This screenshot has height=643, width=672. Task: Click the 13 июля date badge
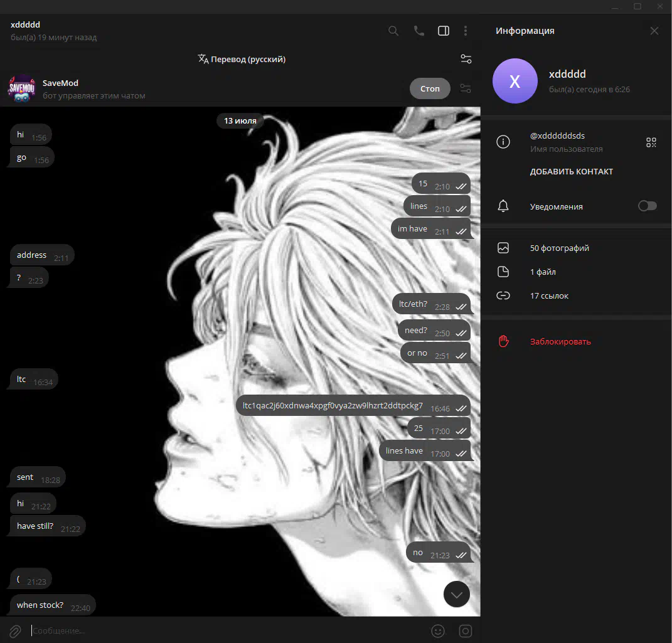point(240,121)
